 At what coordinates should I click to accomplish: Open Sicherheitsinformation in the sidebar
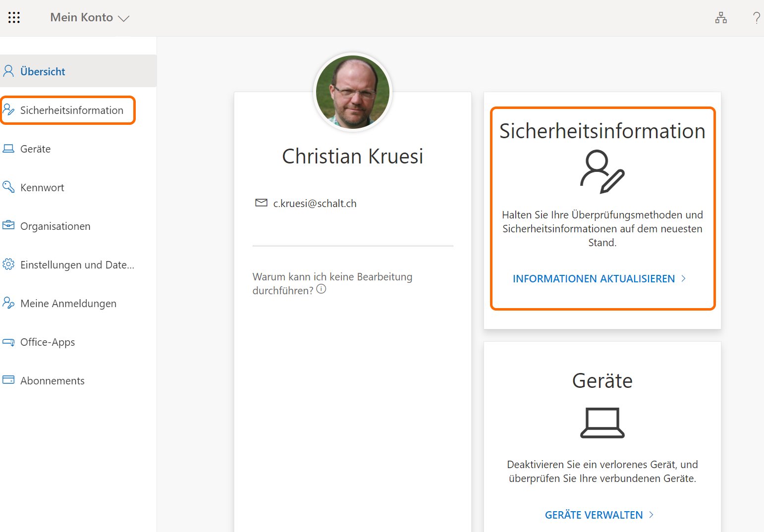[x=71, y=110]
